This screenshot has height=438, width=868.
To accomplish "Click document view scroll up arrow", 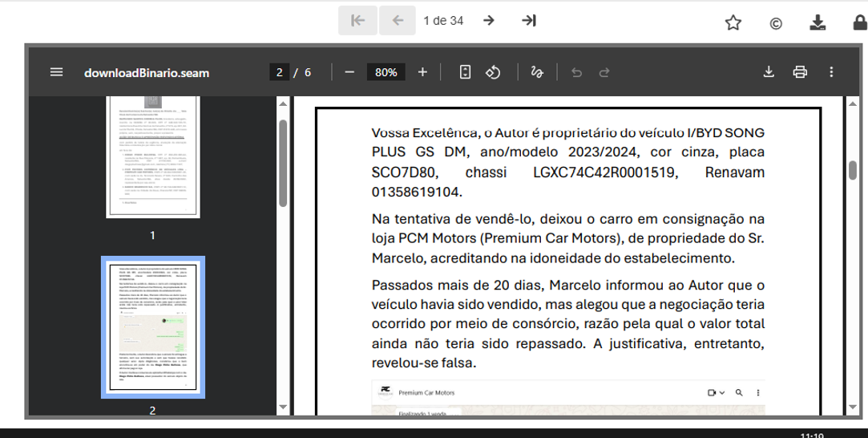I will (x=853, y=103).
